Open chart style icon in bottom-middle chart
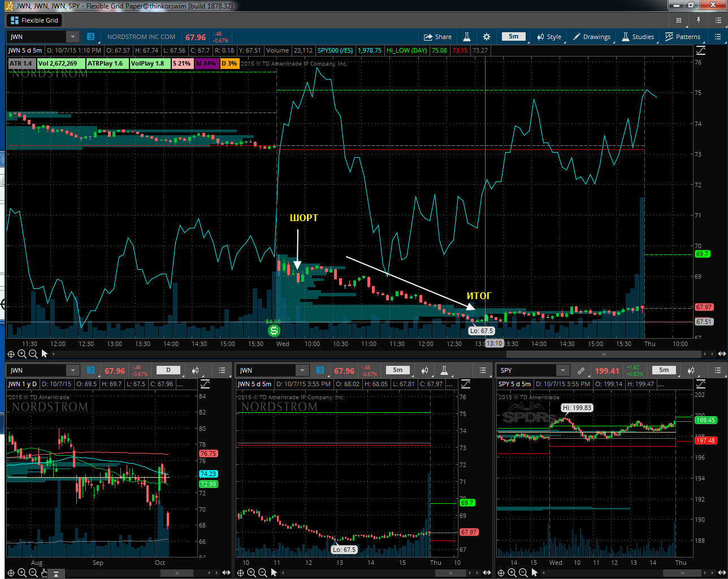Image resolution: width=728 pixels, height=579 pixels. click(x=424, y=370)
